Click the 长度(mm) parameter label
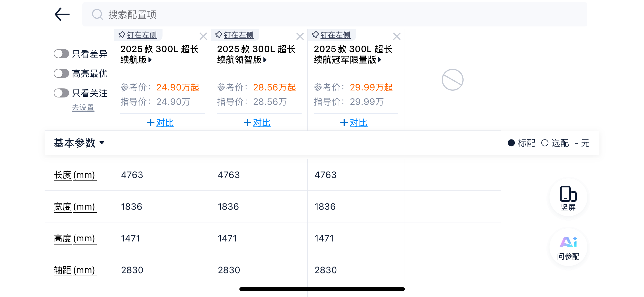 [75, 175]
